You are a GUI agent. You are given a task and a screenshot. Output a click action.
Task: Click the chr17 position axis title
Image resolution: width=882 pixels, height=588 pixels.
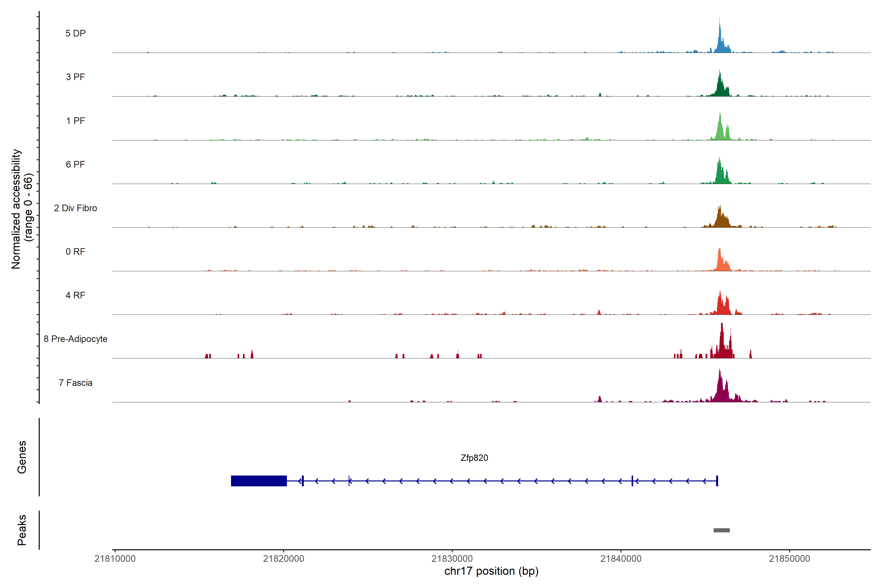point(491,571)
